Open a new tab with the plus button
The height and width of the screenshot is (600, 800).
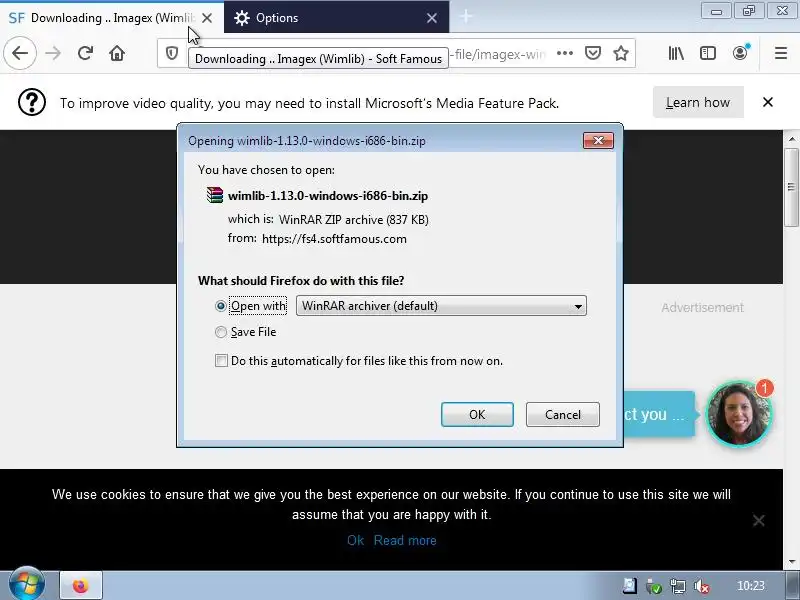point(466,17)
